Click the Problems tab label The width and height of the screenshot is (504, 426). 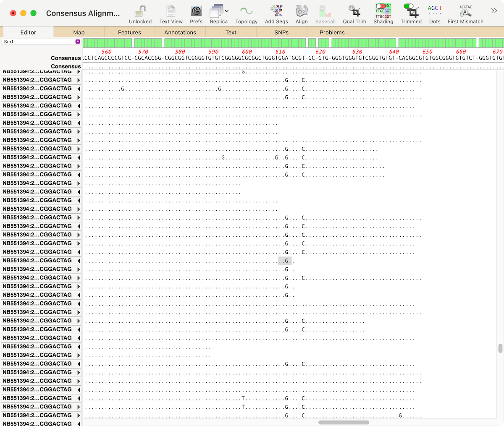point(332,32)
